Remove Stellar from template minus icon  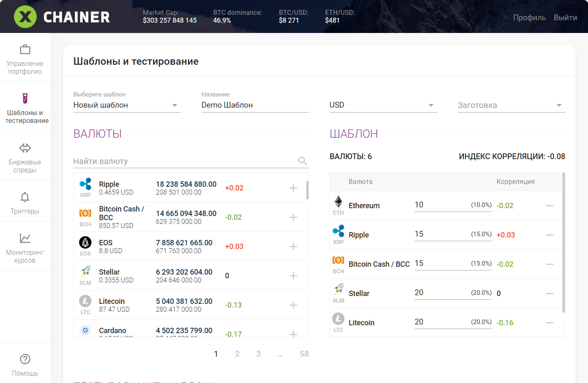point(550,294)
